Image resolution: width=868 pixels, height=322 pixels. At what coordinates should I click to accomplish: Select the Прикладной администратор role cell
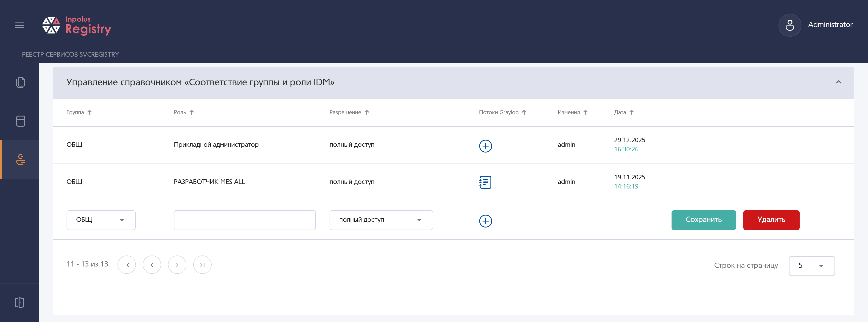pos(216,145)
